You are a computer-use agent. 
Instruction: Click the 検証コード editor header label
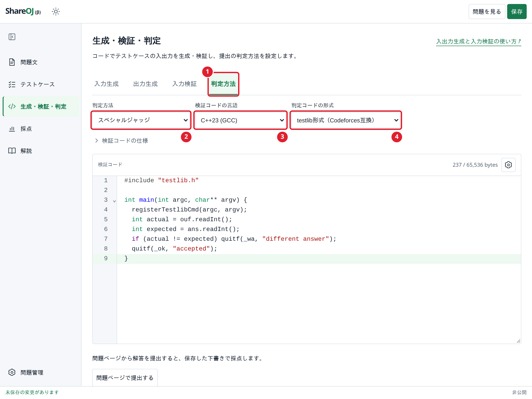coord(110,165)
